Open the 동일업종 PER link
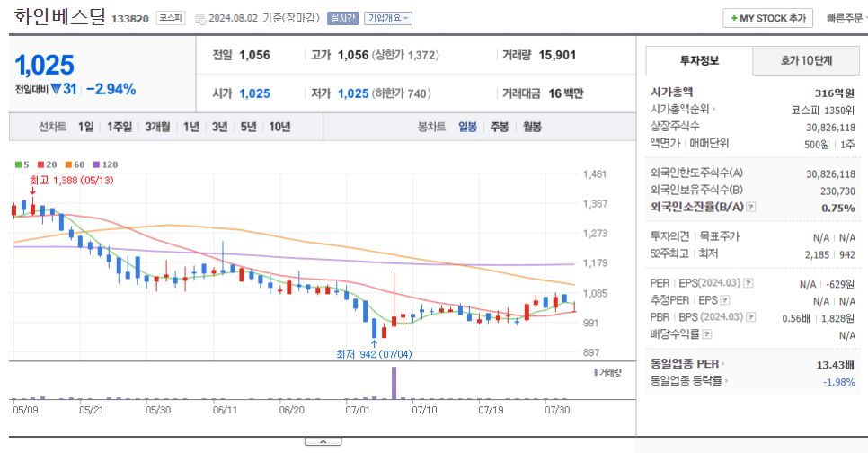The height and width of the screenshot is (453, 868). [x=685, y=364]
